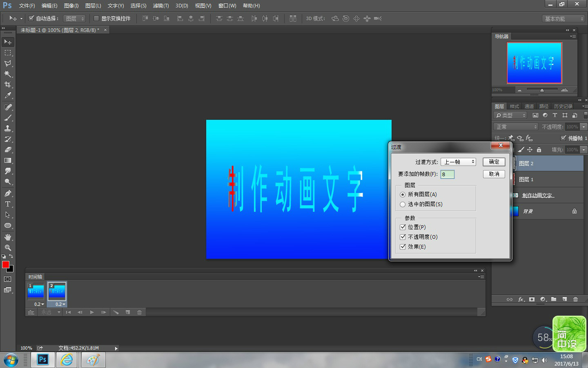Screen dimensions: 588x368
Task: Cancel the tween dialog (取消)
Action: [494, 174]
